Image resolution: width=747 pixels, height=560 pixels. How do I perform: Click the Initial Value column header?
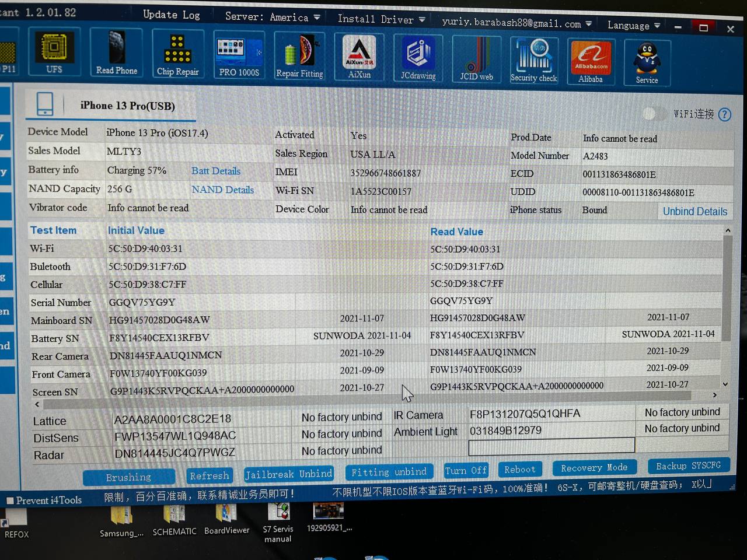coord(136,230)
